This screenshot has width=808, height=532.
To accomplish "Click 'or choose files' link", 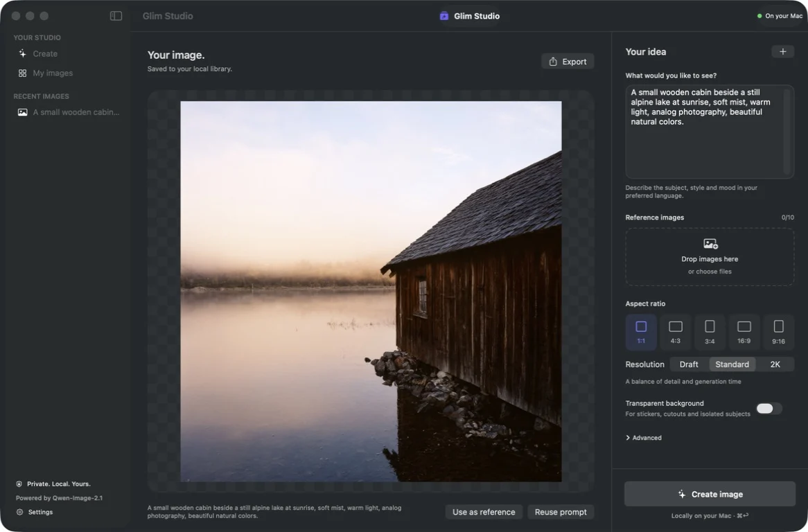I will pyautogui.click(x=710, y=272).
